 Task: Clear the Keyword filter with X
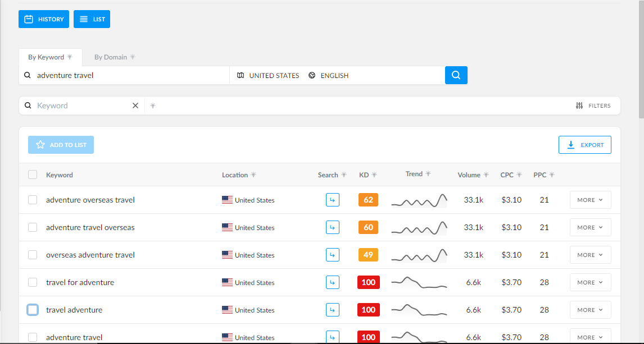(135, 106)
